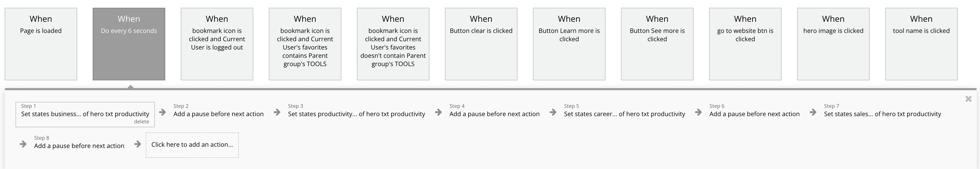Delete Step 1 using the delete link
980x169 pixels.
(x=141, y=122)
